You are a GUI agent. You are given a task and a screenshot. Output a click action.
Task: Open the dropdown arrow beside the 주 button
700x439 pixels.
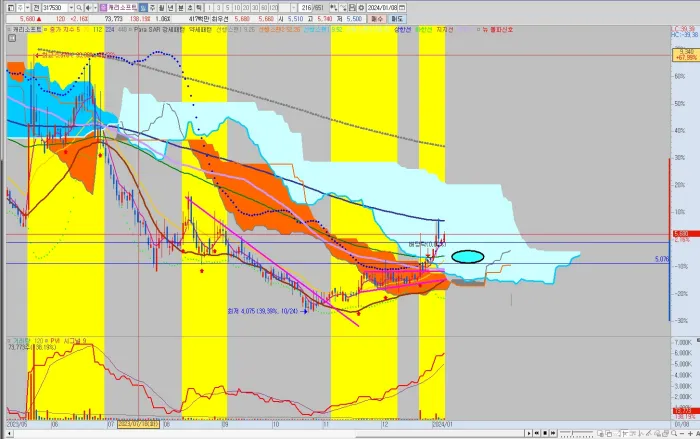pos(27,8)
